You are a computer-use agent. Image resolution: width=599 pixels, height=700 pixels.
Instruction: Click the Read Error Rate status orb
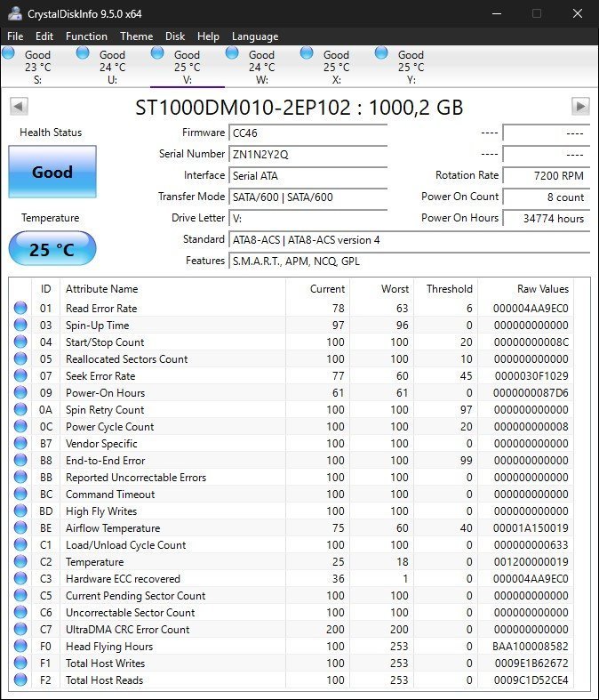pos(20,309)
